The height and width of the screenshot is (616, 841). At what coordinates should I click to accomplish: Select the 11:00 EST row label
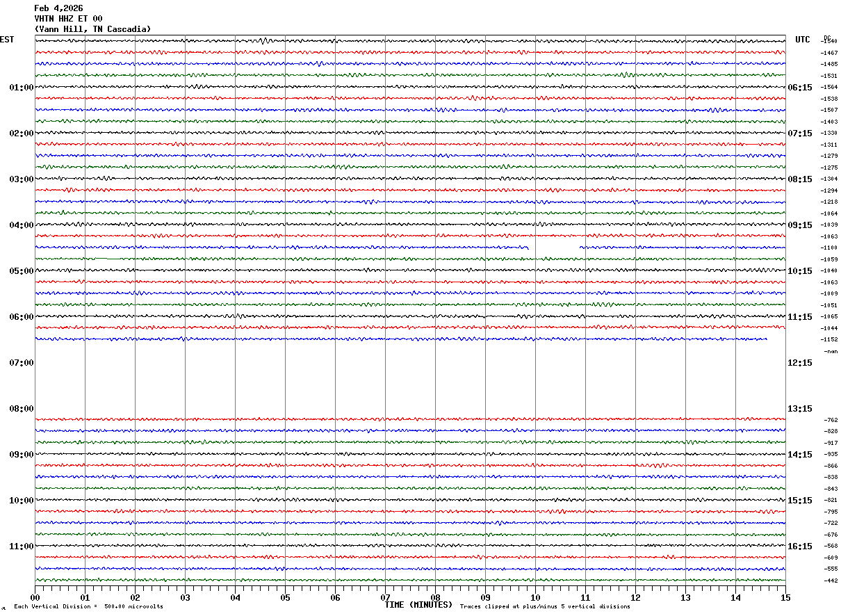[x=22, y=546]
